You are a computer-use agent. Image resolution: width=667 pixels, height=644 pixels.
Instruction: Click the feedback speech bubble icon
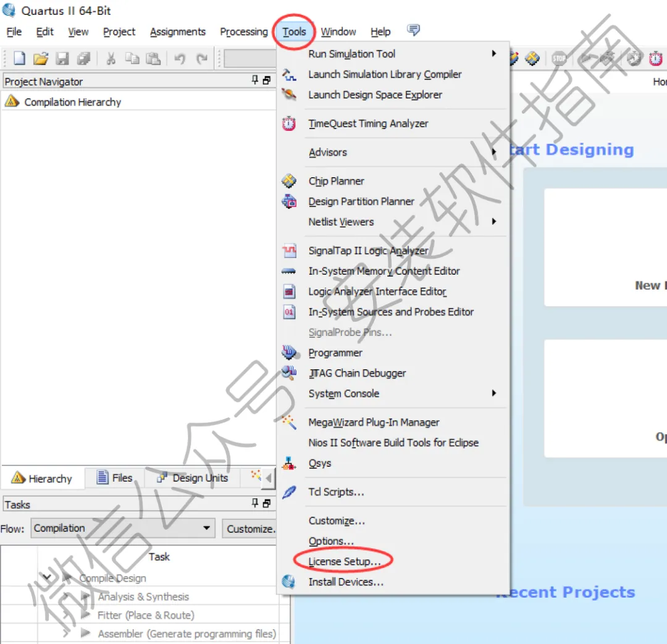pyautogui.click(x=413, y=30)
